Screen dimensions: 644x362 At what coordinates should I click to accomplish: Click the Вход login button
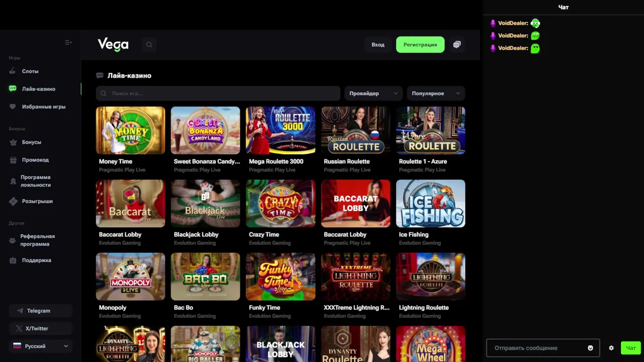pyautogui.click(x=378, y=45)
